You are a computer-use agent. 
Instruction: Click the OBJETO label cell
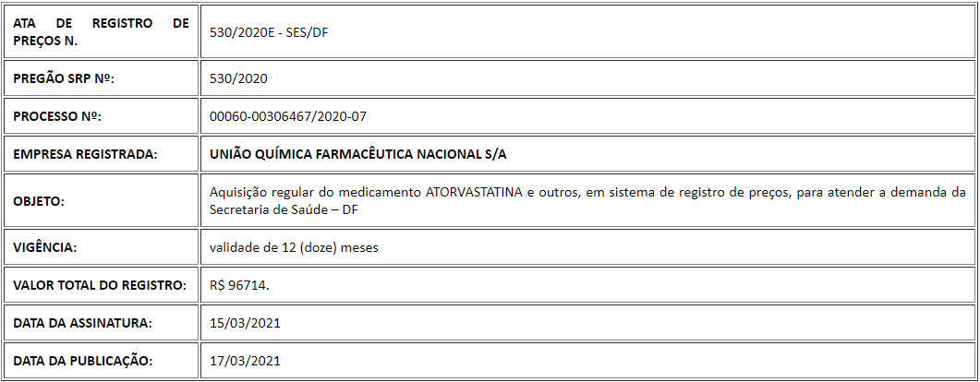(x=102, y=201)
